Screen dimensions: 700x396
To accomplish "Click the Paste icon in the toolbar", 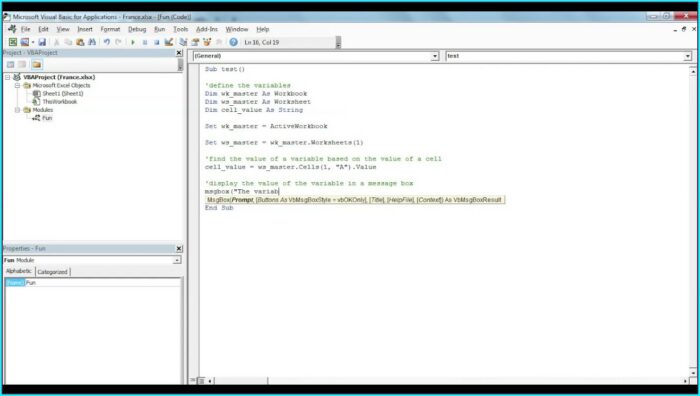I will 80,42.
